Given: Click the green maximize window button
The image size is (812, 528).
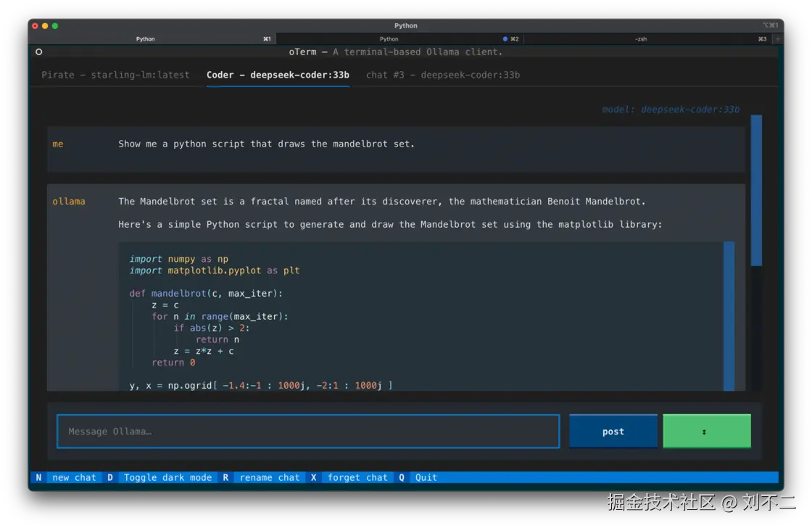Looking at the screenshot, I should 55,26.
